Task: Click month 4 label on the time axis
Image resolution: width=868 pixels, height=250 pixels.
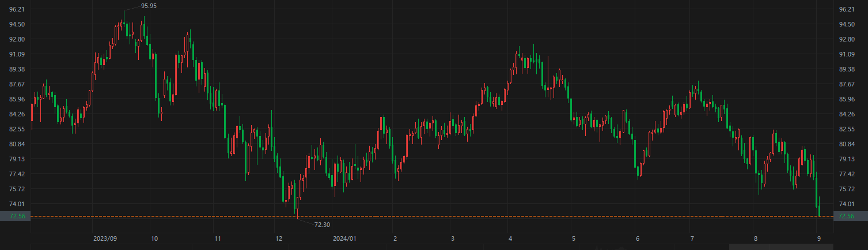Action: (510, 238)
